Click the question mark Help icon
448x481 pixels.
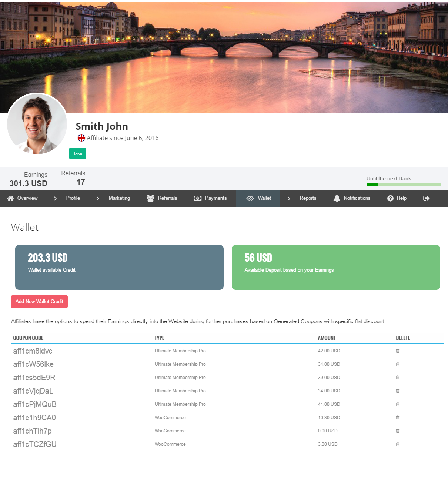click(390, 198)
